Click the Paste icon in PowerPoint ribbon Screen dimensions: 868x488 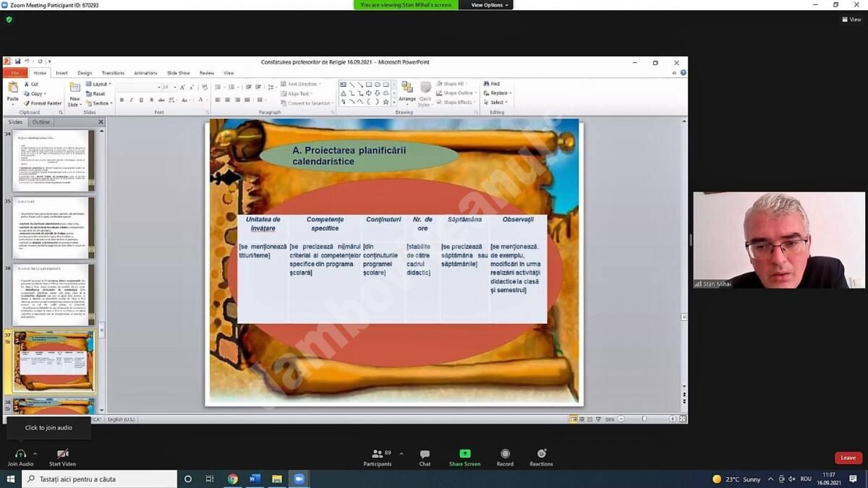[12, 88]
